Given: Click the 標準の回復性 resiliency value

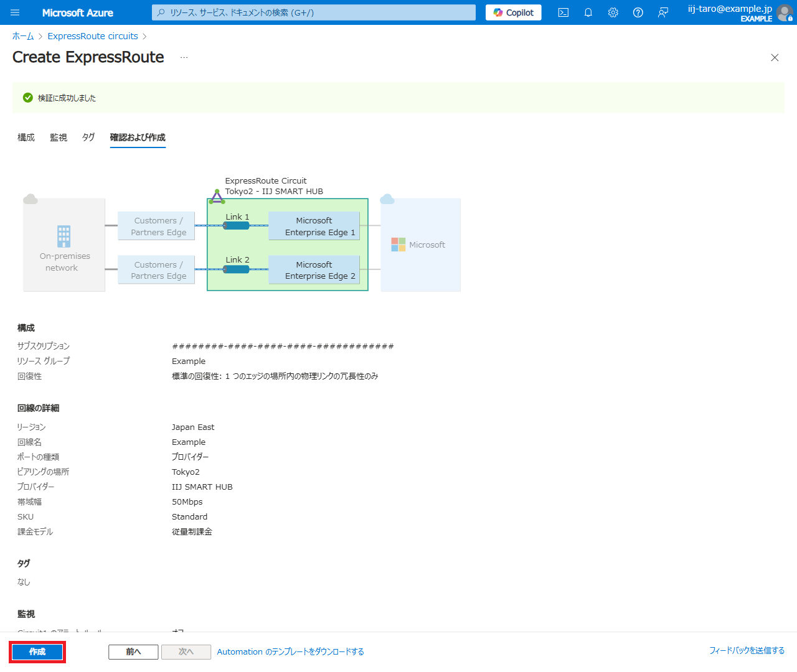Looking at the screenshot, I should click(x=275, y=376).
